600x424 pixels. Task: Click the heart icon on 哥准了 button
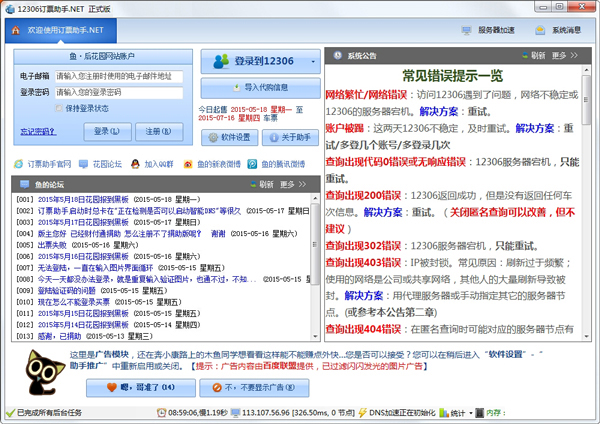click(112, 387)
